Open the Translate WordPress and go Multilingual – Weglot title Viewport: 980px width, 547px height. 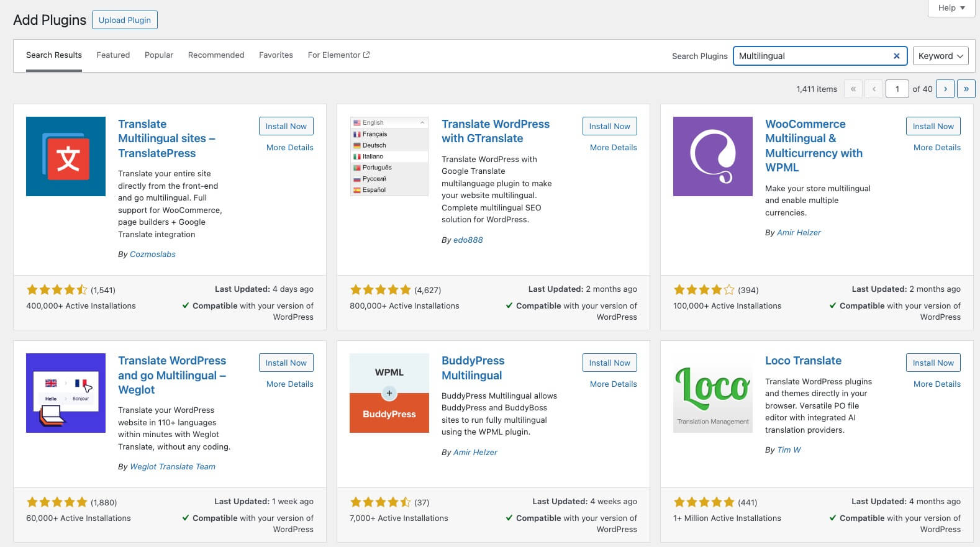click(x=172, y=375)
